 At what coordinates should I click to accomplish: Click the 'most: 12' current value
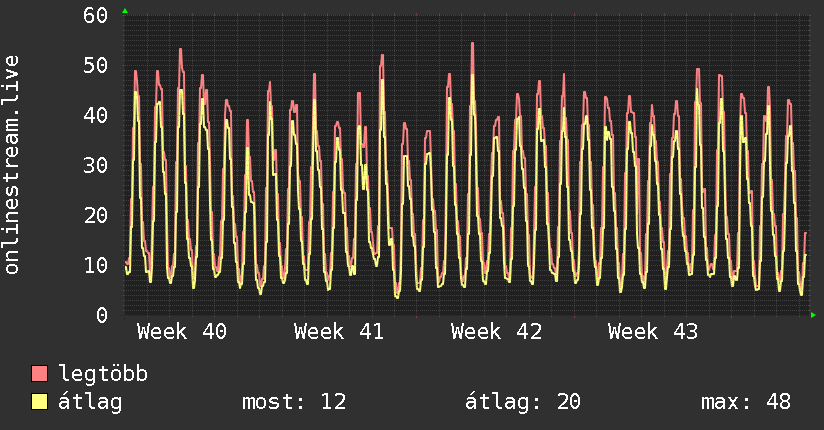coord(294,402)
